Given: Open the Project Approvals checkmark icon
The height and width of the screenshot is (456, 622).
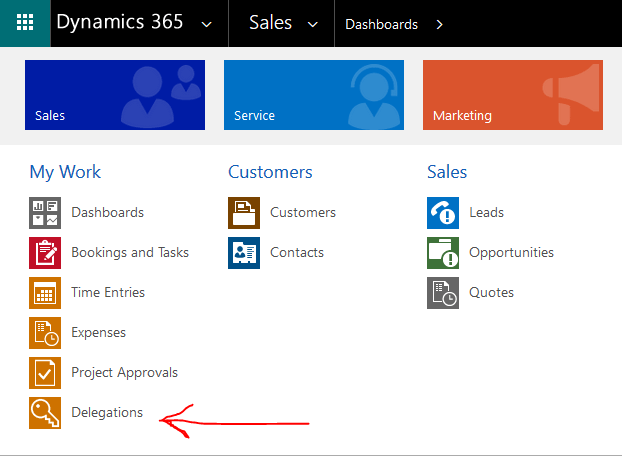Looking at the screenshot, I should [45, 373].
